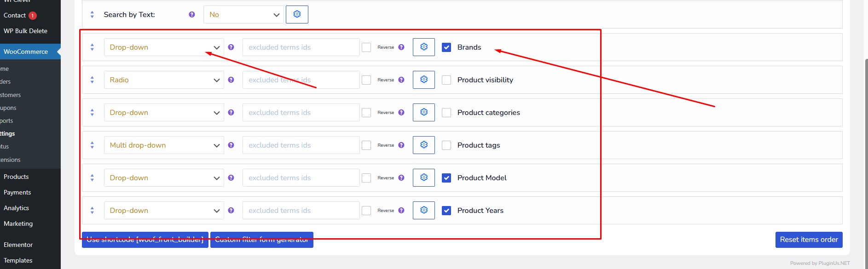Click reorder arrows handle on Product tags row
The width and height of the screenshot is (868, 269).
coord(92,145)
